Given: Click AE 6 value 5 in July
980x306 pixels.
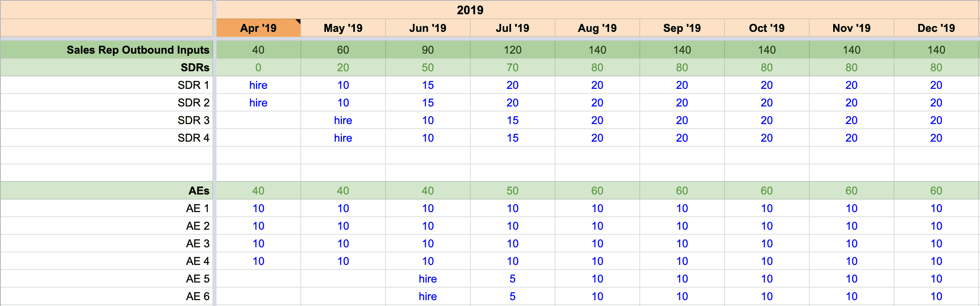Looking at the screenshot, I should click(512, 296).
